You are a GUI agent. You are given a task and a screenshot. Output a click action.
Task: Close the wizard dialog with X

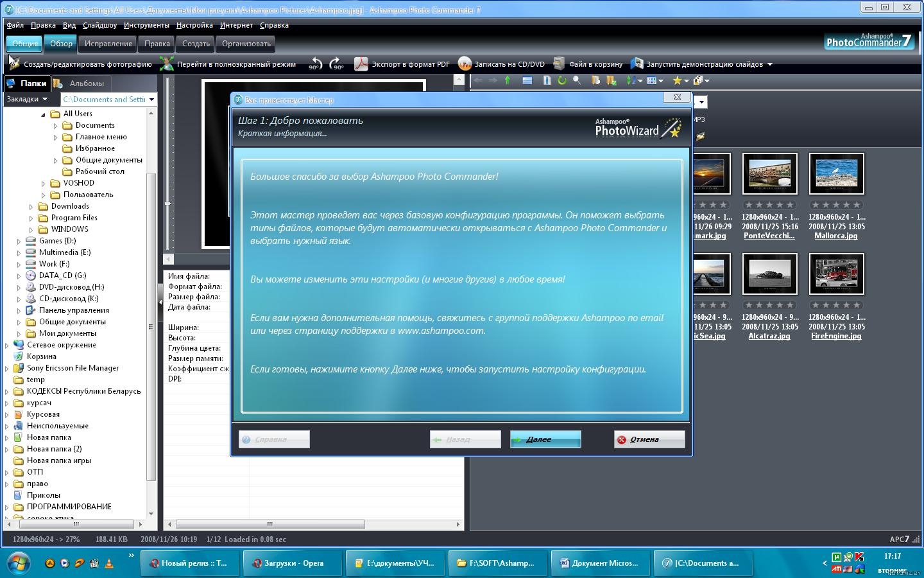(677, 98)
